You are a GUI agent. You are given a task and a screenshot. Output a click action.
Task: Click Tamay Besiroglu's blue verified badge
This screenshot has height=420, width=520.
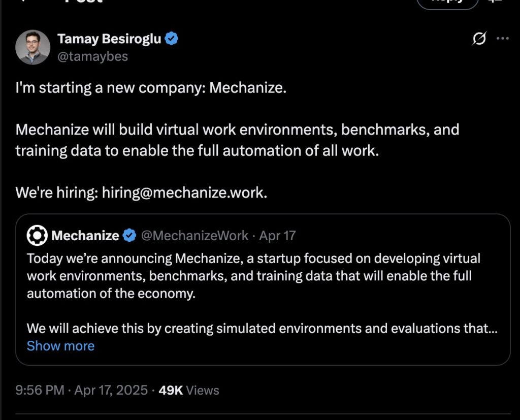click(x=171, y=39)
